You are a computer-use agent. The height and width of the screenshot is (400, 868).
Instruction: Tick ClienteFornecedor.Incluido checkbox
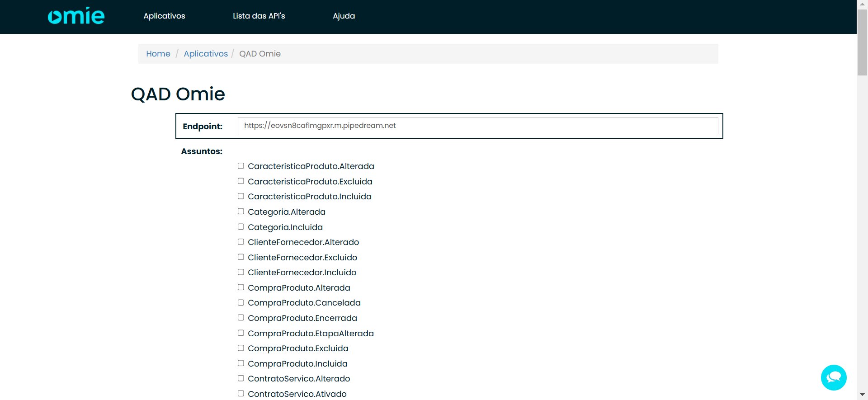(241, 272)
